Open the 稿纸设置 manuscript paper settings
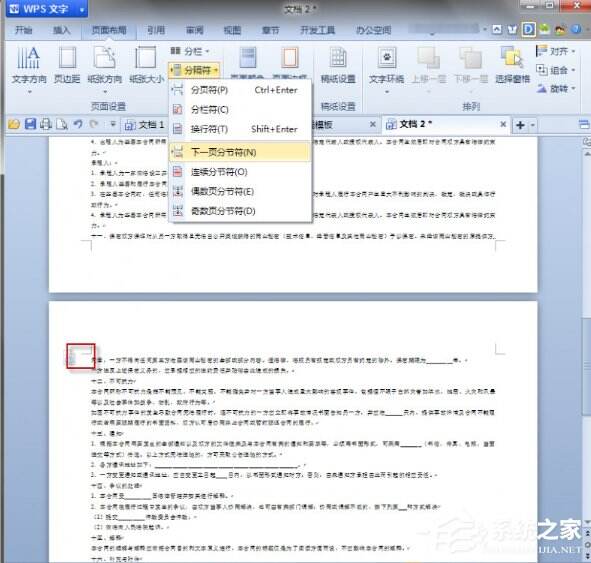The height and width of the screenshot is (563, 591). coord(338,65)
